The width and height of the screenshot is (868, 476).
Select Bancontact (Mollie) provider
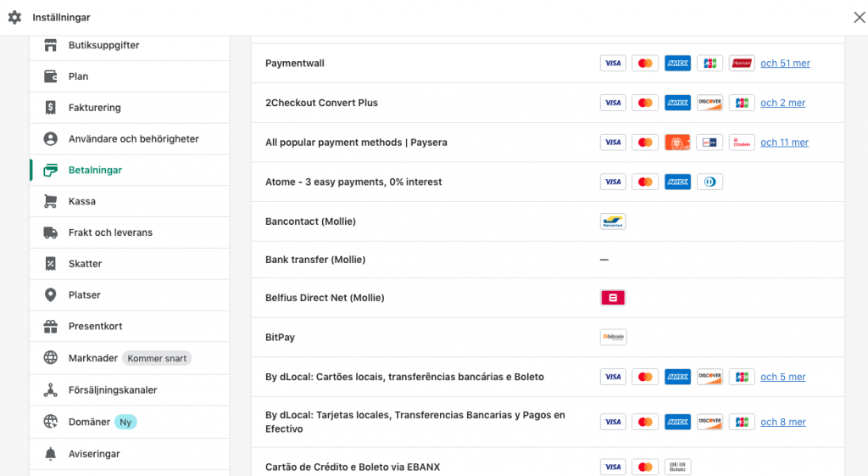click(x=548, y=221)
